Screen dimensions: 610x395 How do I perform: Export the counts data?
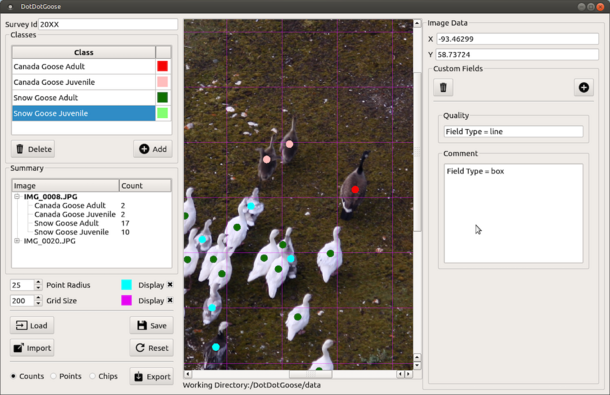pyautogui.click(x=151, y=376)
